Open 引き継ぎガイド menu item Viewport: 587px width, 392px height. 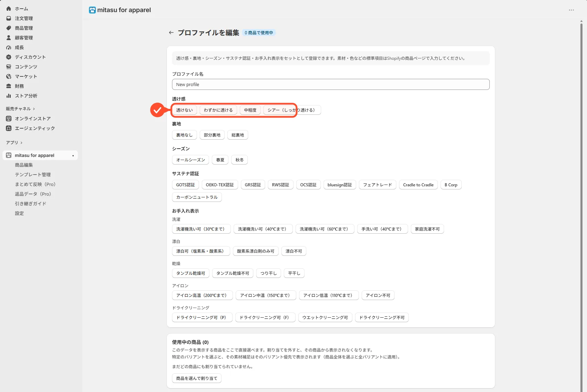pyautogui.click(x=30, y=204)
